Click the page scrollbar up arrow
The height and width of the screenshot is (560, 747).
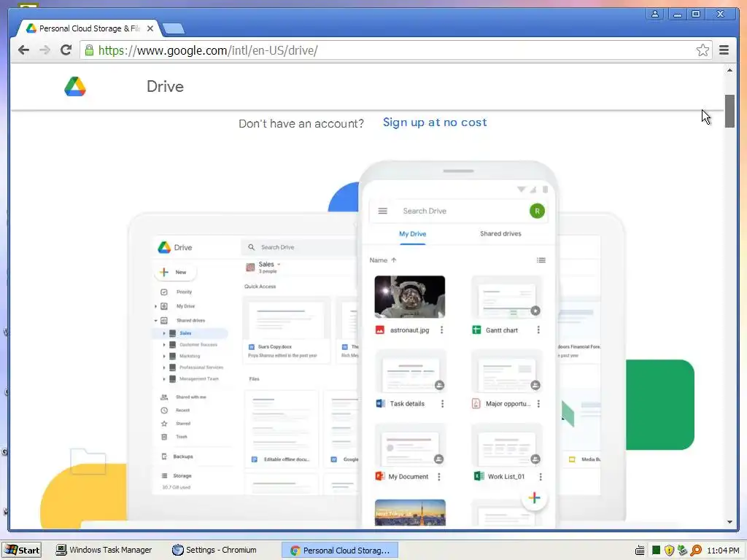coord(729,71)
